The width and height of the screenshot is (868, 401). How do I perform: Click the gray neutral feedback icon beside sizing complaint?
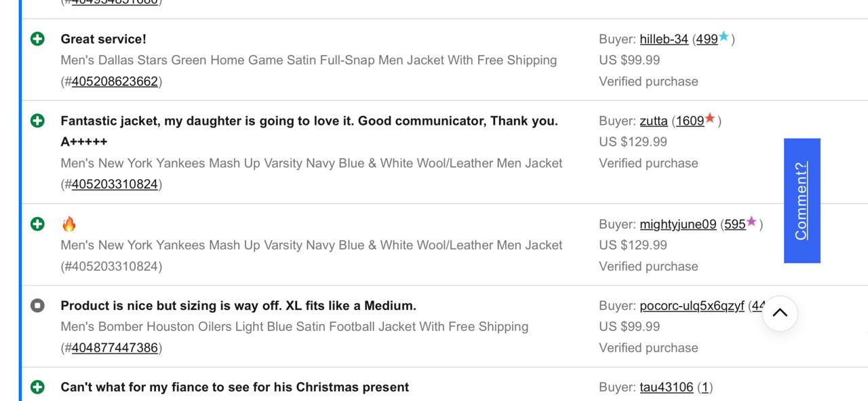tap(38, 306)
